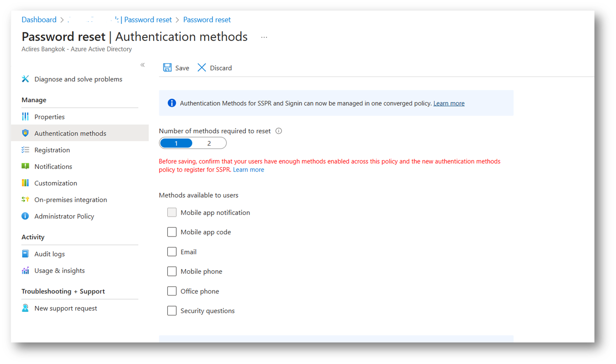Navigate back to Dashboard breadcrumb
The height and width of the screenshot is (364, 616).
(39, 20)
